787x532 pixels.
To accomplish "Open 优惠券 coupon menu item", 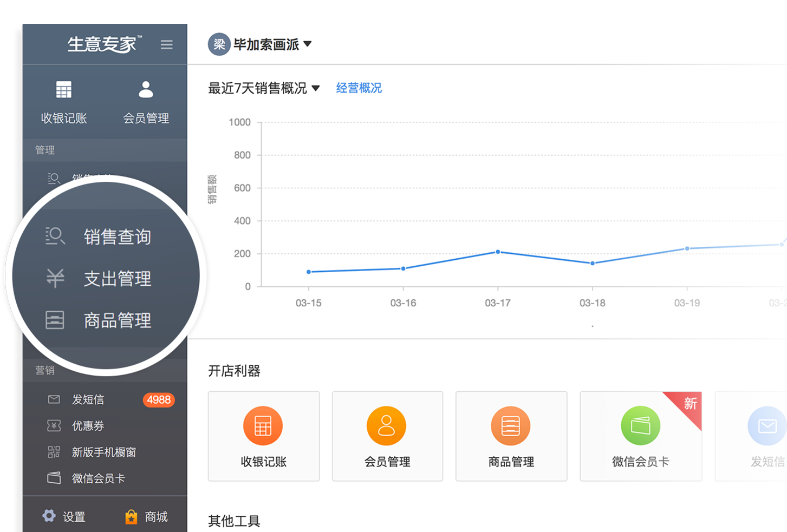I will pos(88,426).
